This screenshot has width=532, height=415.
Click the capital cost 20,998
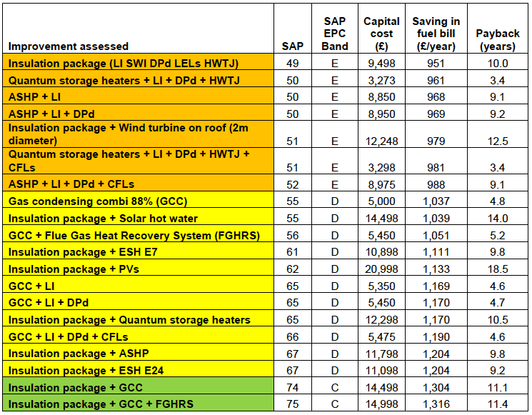tap(382, 269)
